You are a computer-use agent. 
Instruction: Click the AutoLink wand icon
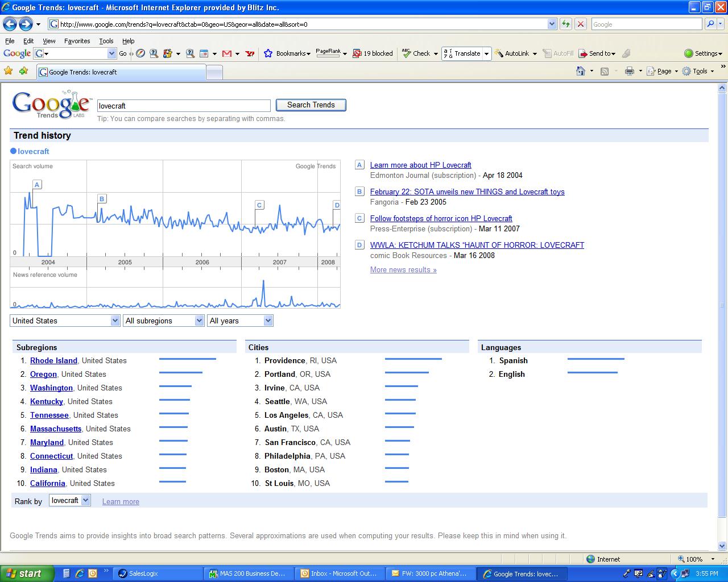coord(499,53)
